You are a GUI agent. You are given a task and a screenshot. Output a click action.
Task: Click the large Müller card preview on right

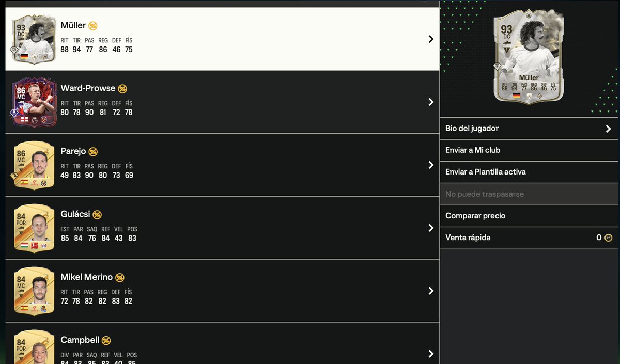[529, 57]
